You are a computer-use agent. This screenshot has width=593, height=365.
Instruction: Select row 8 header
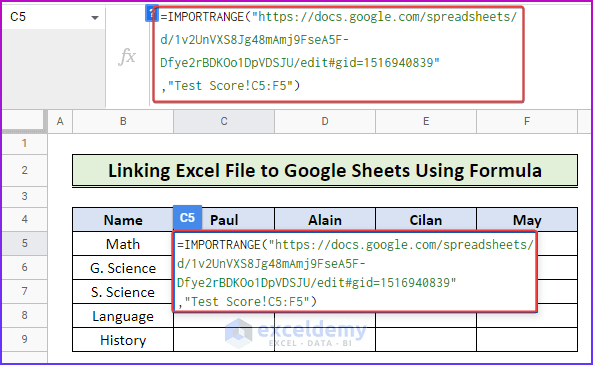[x=25, y=315]
